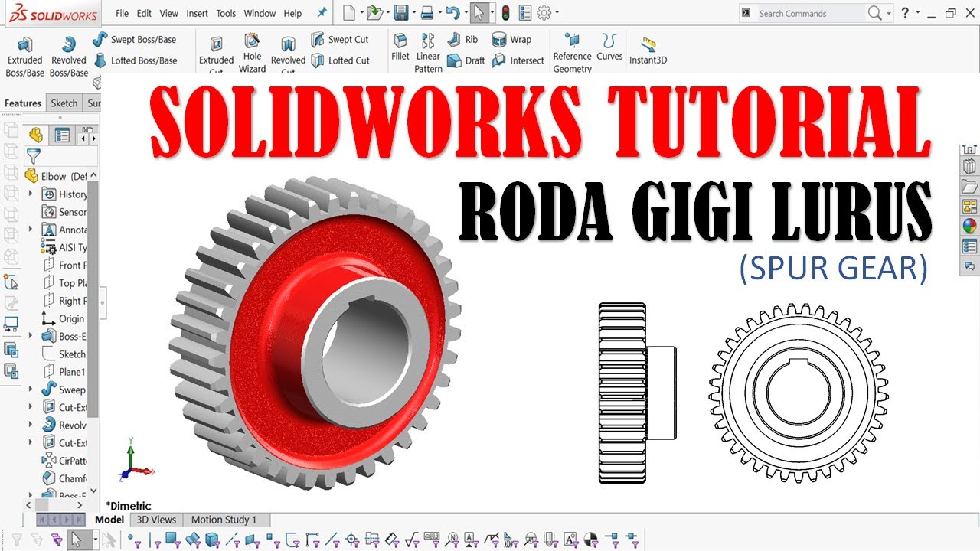This screenshot has height=551, width=980.
Task: Open the Options gear icon
Action: point(544,13)
